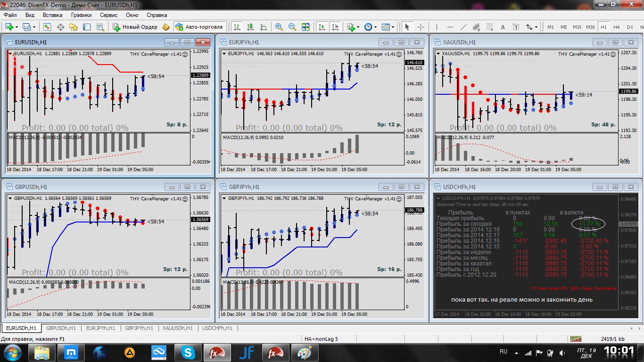Toggle the Terminal panel icon
644x362 pixels.
tap(86, 27)
